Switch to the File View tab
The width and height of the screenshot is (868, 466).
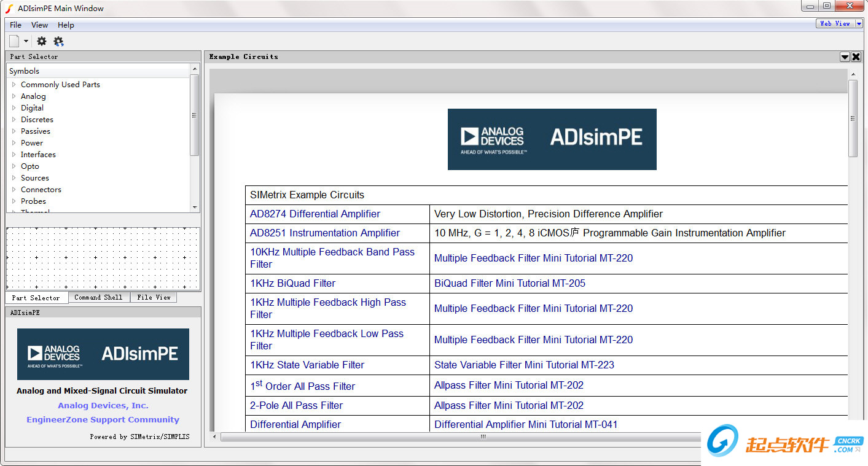(x=154, y=297)
